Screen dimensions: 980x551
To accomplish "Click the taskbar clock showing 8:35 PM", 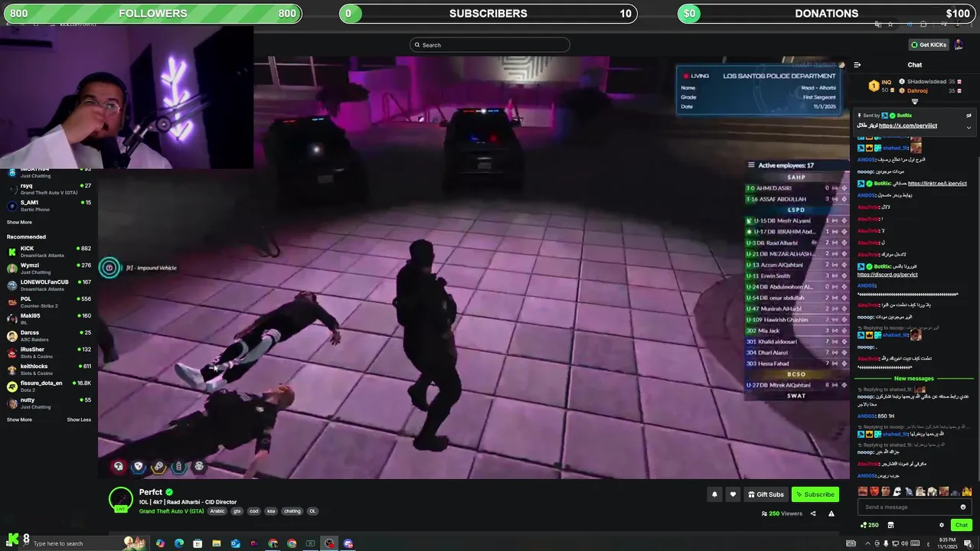I will [x=948, y=543].
